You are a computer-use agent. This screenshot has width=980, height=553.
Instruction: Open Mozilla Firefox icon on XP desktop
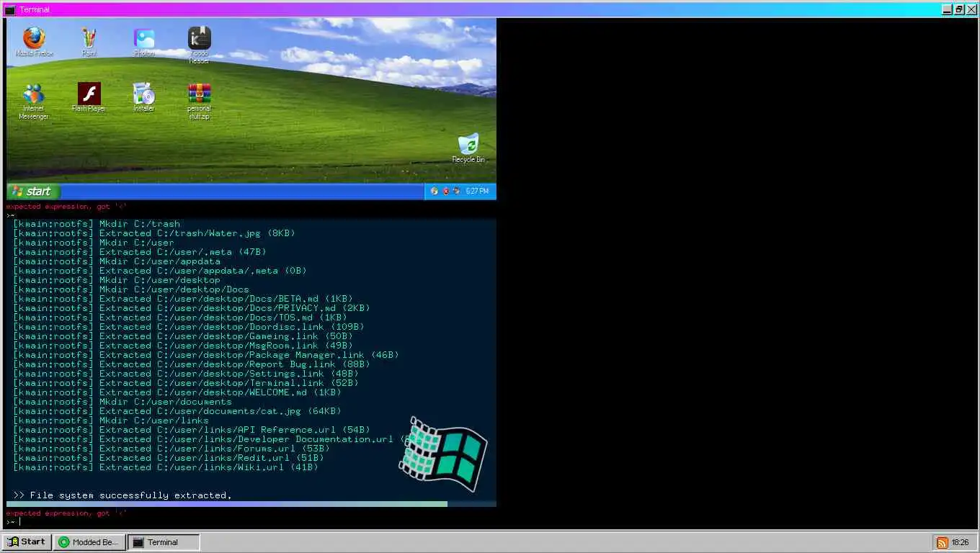click(34, 42)
